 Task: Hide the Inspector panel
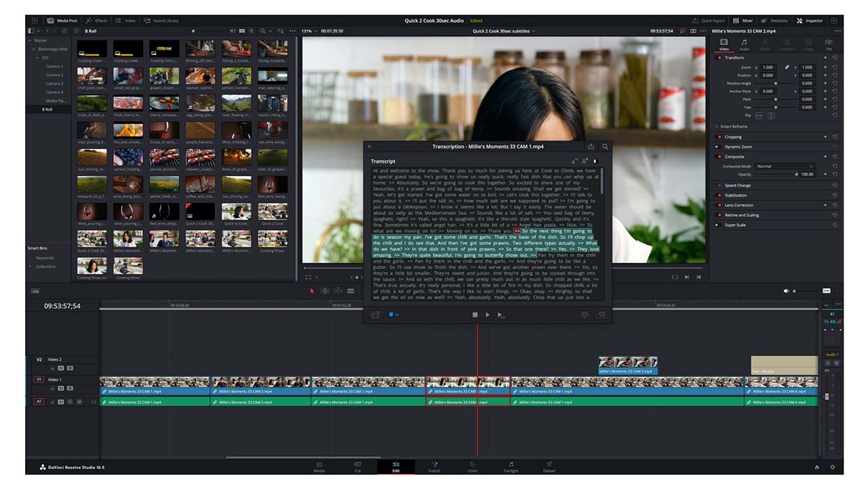(x=808, y=20)
